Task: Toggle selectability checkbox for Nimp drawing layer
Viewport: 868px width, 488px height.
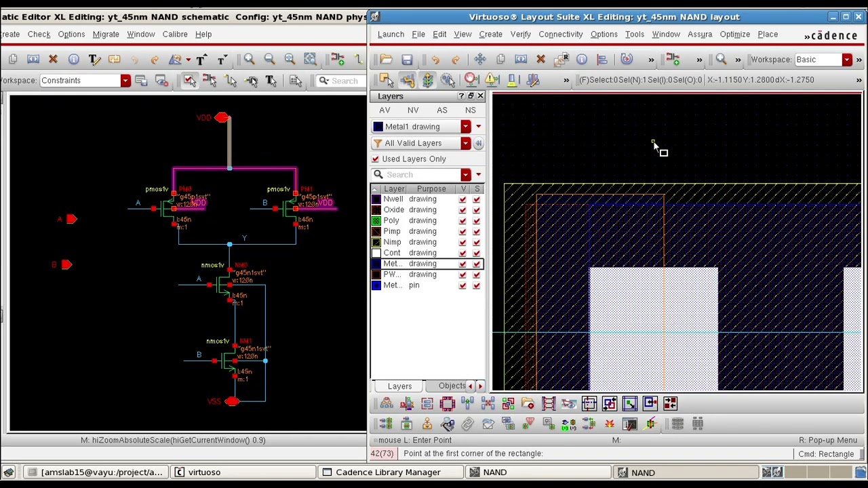Action: pos(476,242)
